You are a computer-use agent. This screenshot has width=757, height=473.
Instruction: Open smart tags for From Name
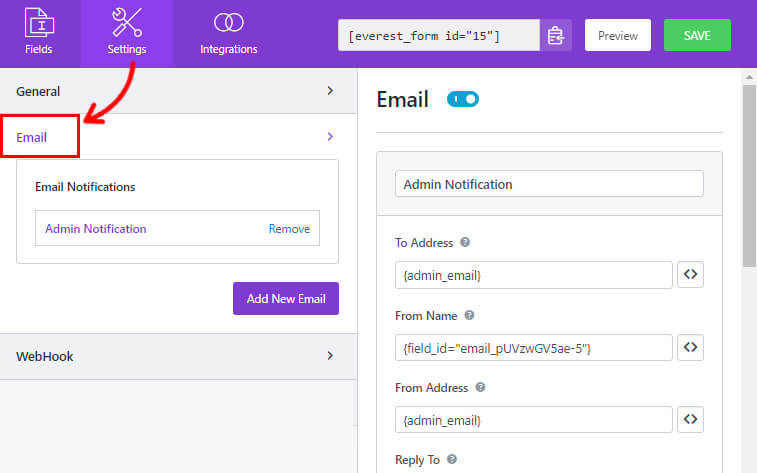pyautogui.click(x=690, y=347)
